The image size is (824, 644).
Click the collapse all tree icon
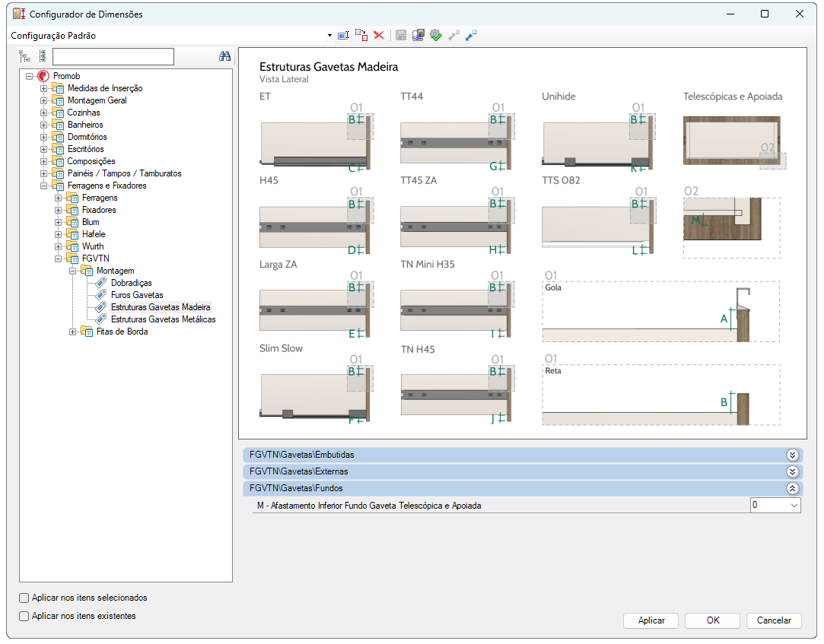pos(42,56)
